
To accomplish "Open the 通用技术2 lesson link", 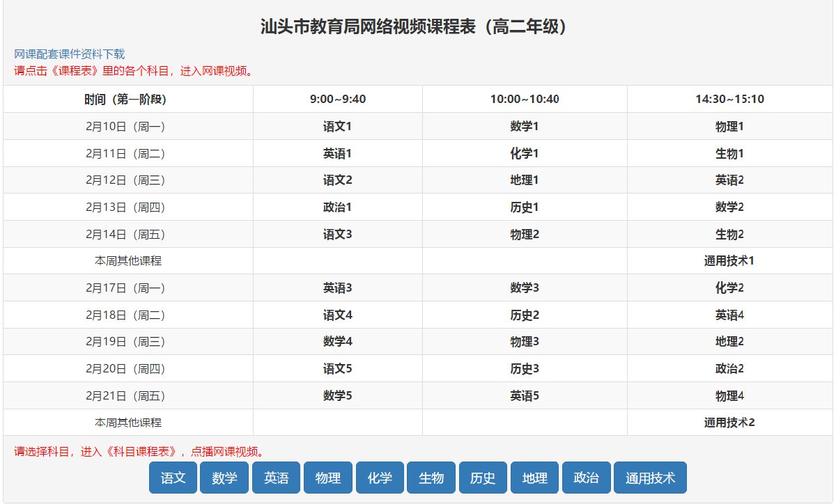I will [x=729, y=423].
